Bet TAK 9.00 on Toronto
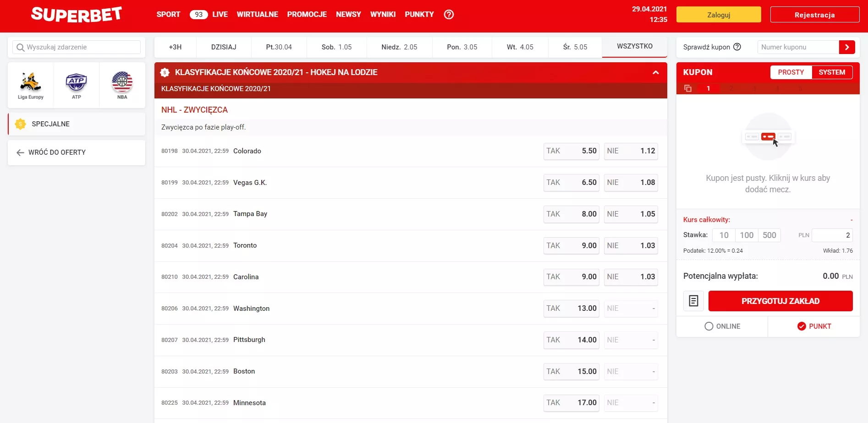Viewport: 868px width, 423px height. (571, 246)
